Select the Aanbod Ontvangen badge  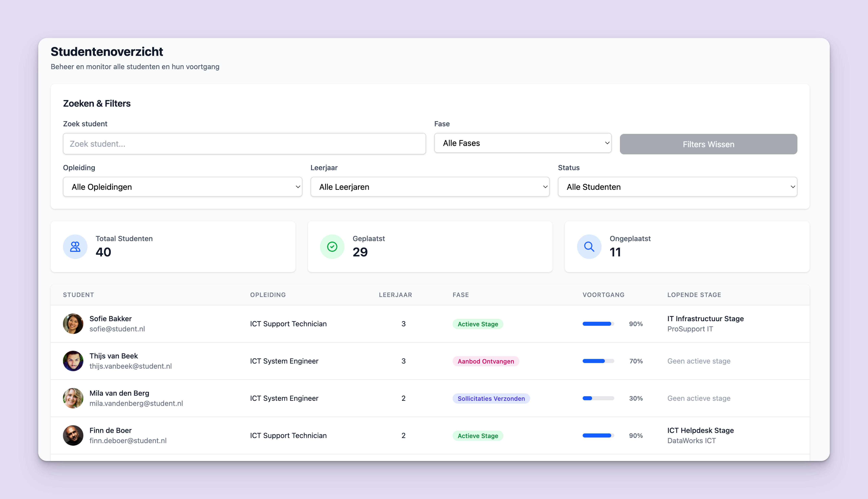(485, 361)
